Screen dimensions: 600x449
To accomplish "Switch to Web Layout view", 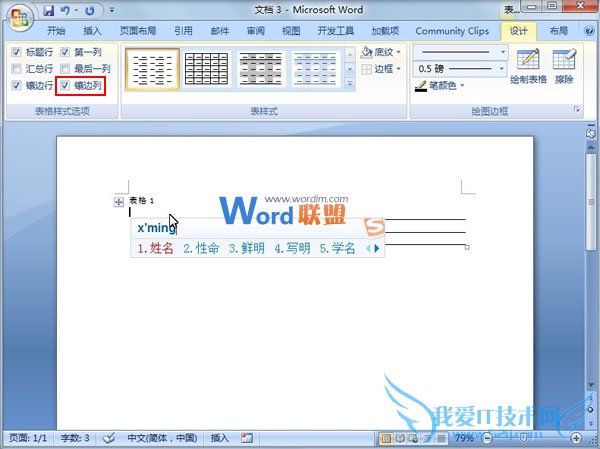I will 413,438.
